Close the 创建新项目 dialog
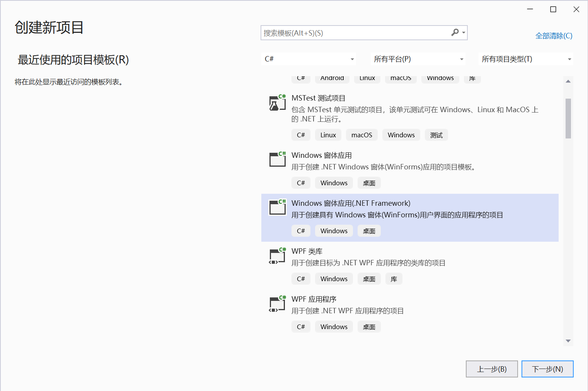Image resolution: width=588 pixels, height=391 pixels. point(576,9)
